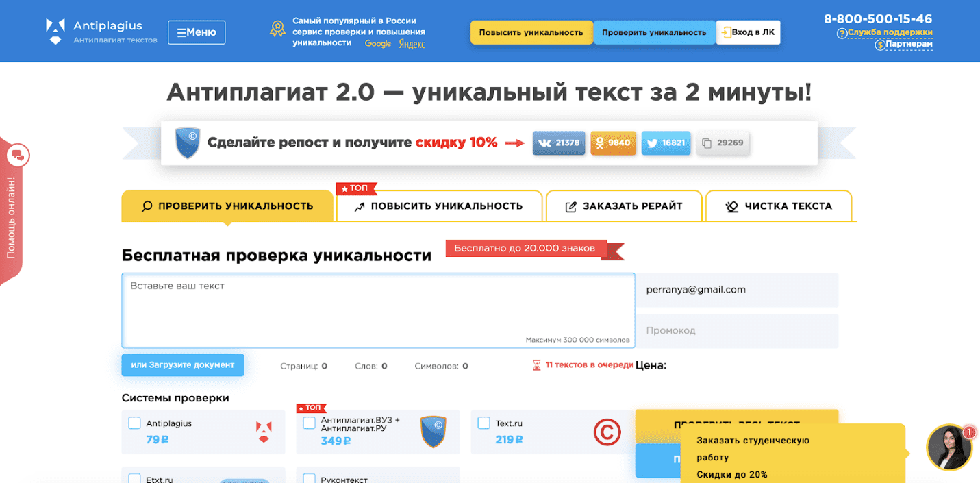Viewport: 980px width, 483px height.
Task: Share via the Twitter repost button
Action: tap(666, 143)
